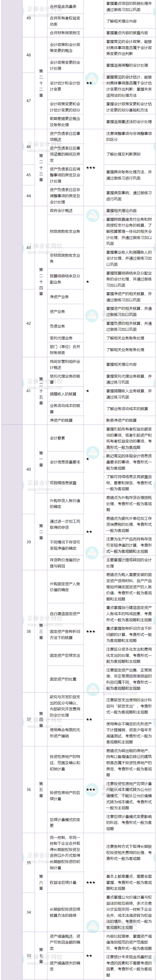This screenshot has height=980, width=157.
Task: Select the day number "41" cell
Action: [28, 391]
